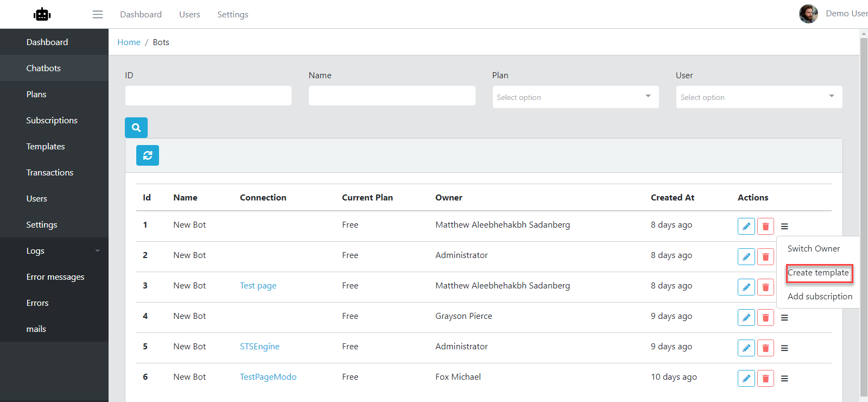Expand the Logs sidebar section
The image size is (868, 402).
click(54, 250)
